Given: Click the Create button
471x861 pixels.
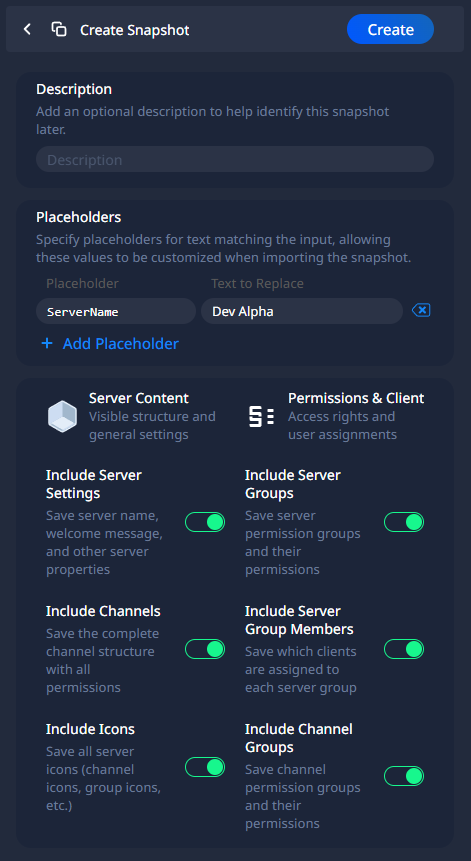Looking at the screenshot, I should (x=390, y=30).
